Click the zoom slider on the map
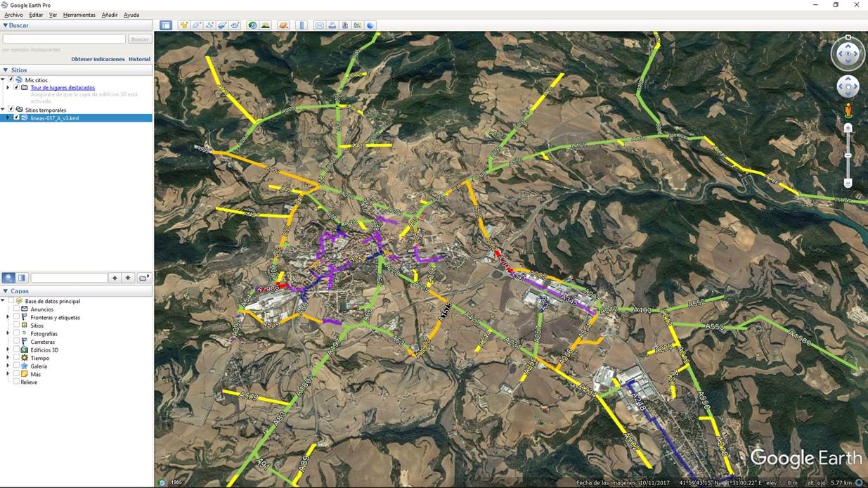Screen dimensions: 868x488 coord(848,155)
